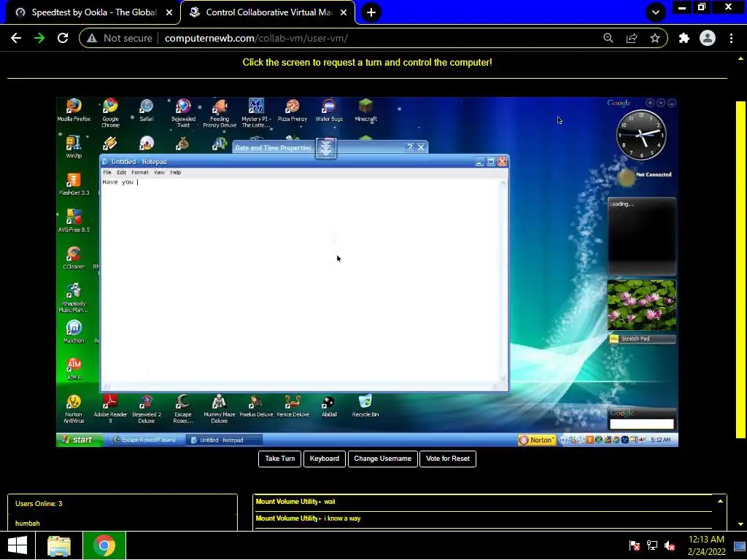Open FlashGet 3.3 desktop shortcut
The height and width of the screenshot is (560, 747).
(x=74, y=184)
